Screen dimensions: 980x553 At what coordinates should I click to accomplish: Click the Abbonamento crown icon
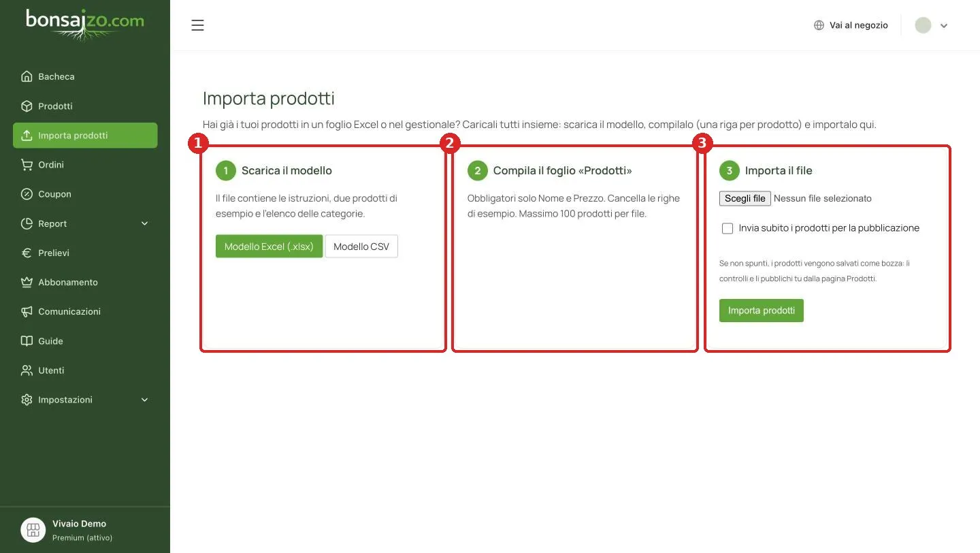click(27, 282)
